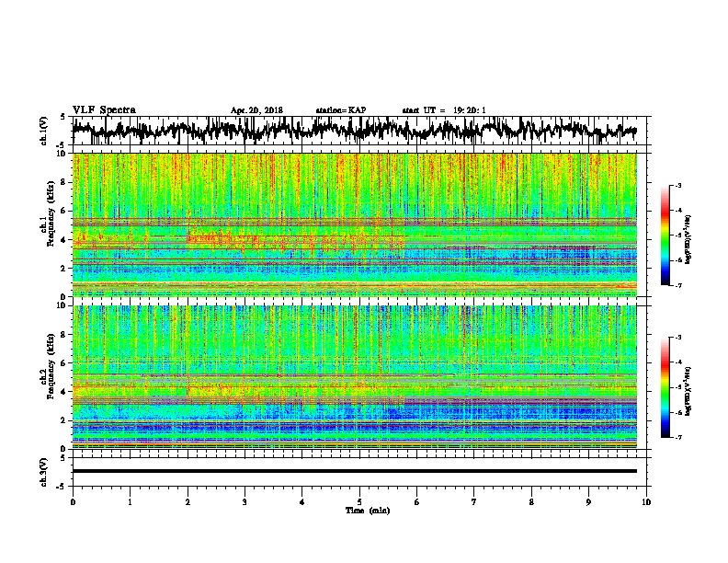This screenshot has width=728, height=563.
Task: Click the ch.1 color scale bar
Action: (x=665, y=236)
